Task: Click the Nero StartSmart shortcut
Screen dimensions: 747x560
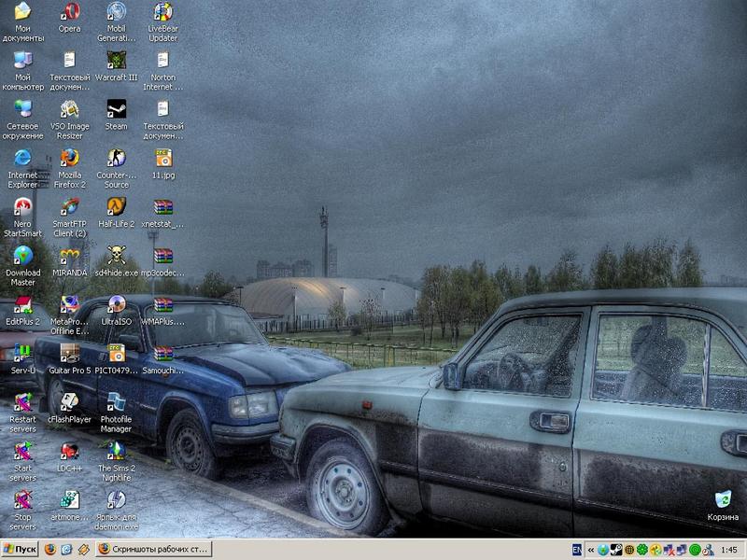Action: (22, 207)
